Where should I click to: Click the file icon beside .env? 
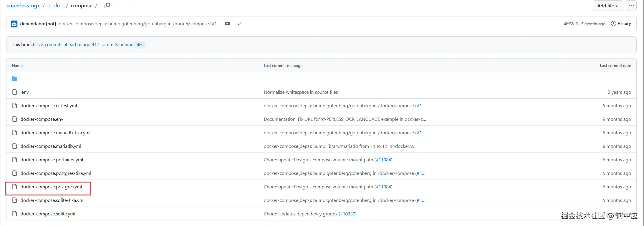pyautogui.click(x=14, y=92)
